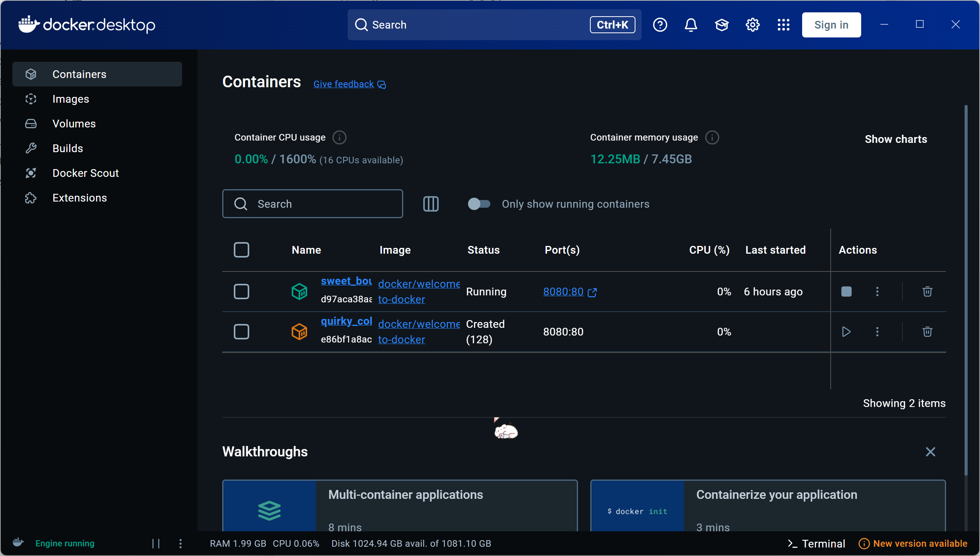
Task: Open the apps grid menu in header
Action: [783, 25]
